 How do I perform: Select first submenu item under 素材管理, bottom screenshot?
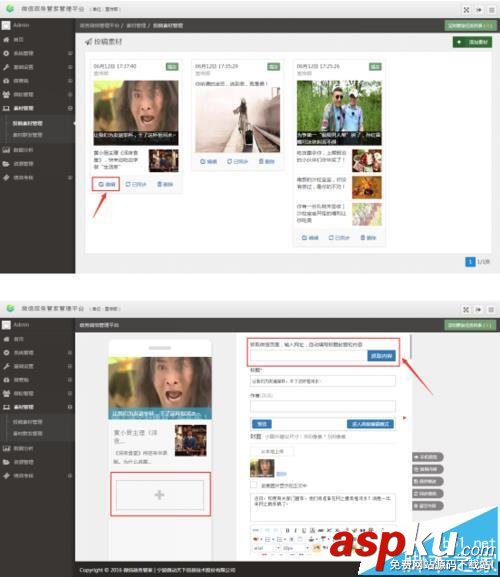click(x=28, y=422)
